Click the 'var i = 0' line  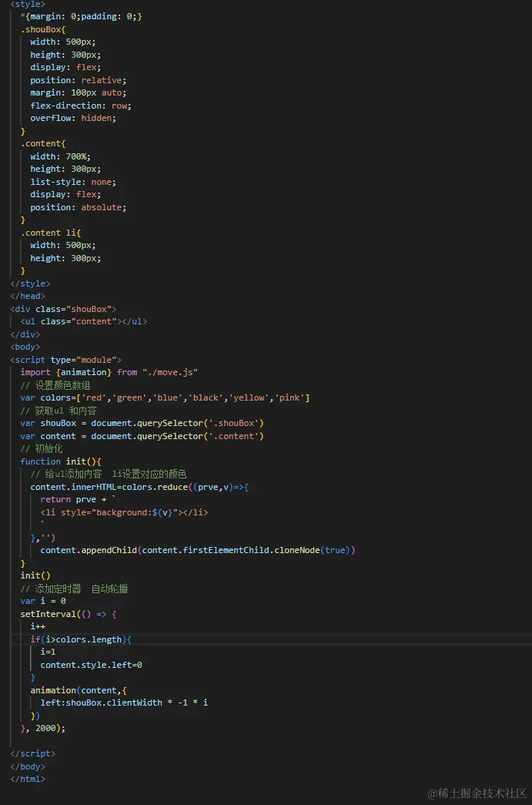(x=43, y=601)
